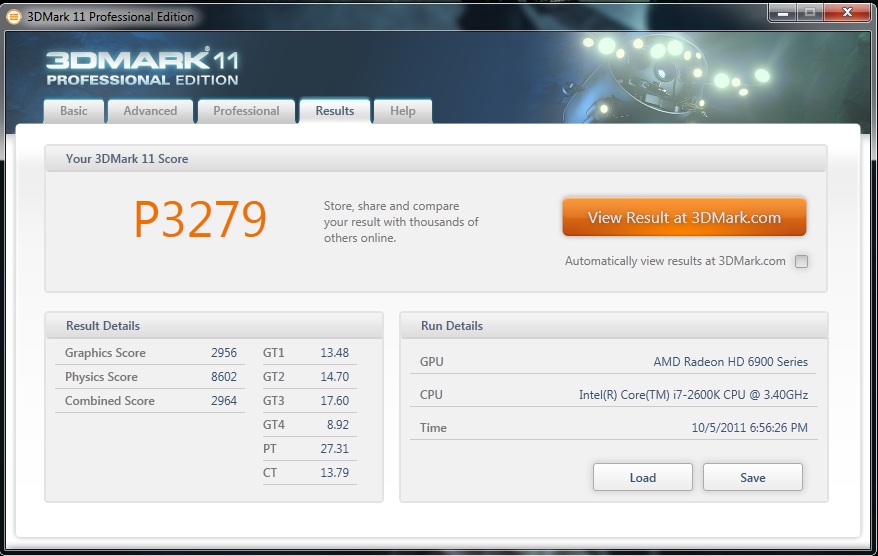Enable automatically view results at 3DMark.com

pyautogui.click(x=801, y=261)
